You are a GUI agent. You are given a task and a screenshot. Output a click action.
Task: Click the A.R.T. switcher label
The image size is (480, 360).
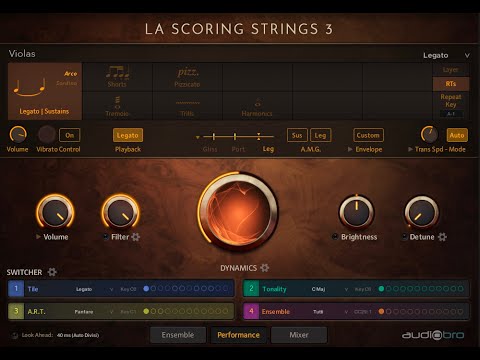(36, 312)
